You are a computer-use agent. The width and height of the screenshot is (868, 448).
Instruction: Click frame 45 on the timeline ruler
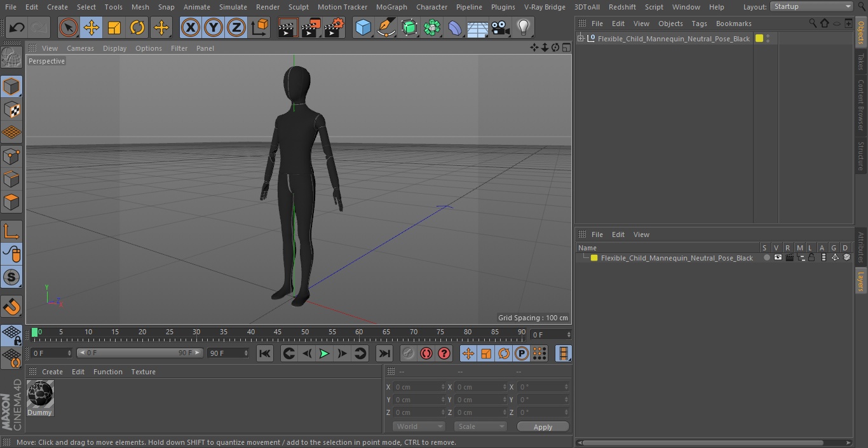click(x=278, y=332)
